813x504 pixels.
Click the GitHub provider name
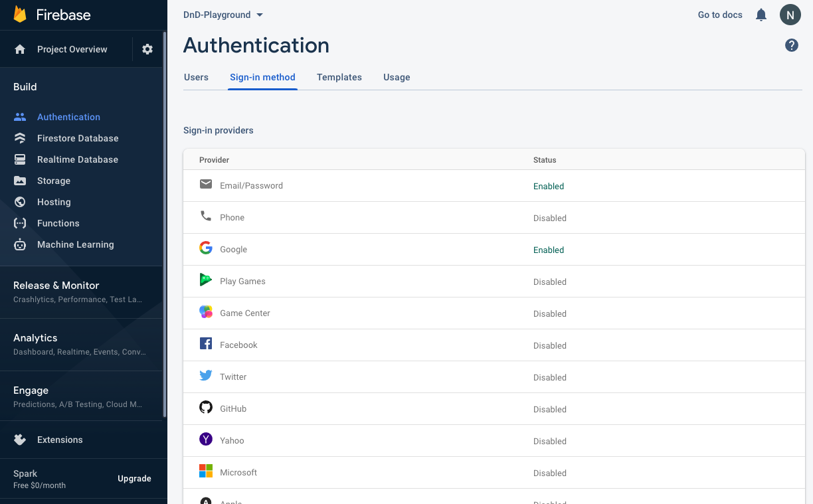[x=233, y=409]
